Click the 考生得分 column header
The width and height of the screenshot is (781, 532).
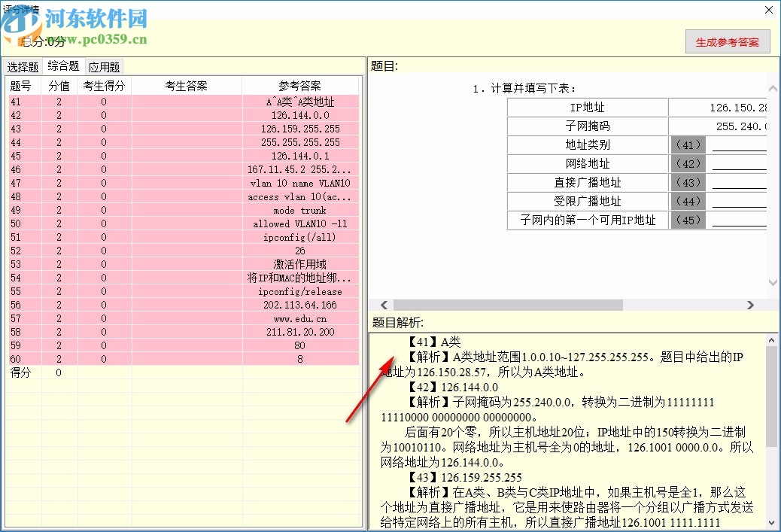click(x=104, y=86)
